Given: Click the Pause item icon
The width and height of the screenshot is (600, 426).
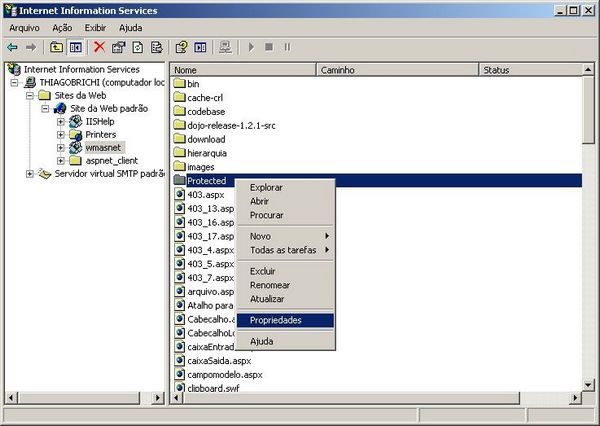Looking at the screenshot, I should pyautogui.click(x=287, y=47).
